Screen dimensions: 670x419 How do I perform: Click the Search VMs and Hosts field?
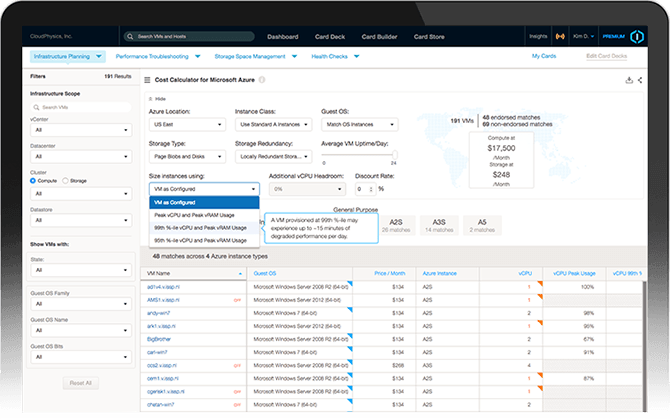click(189, 36)
